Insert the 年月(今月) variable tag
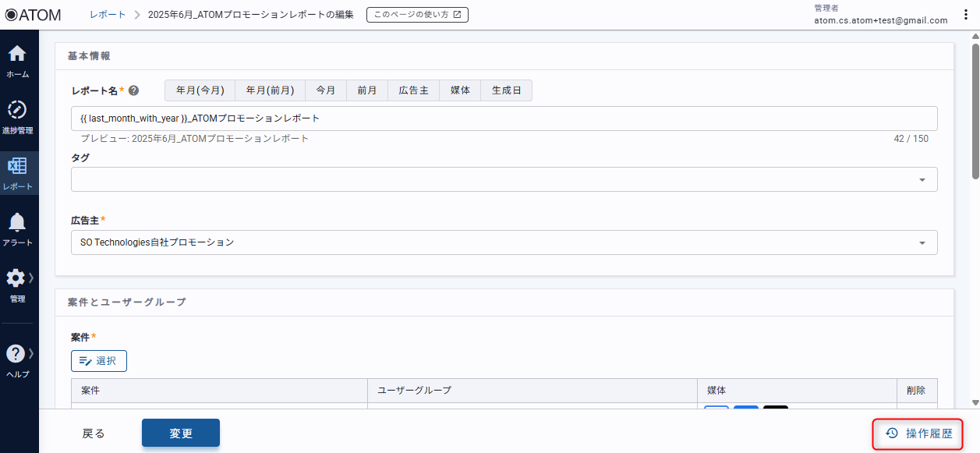980x453 pixels. click(200, 90)
